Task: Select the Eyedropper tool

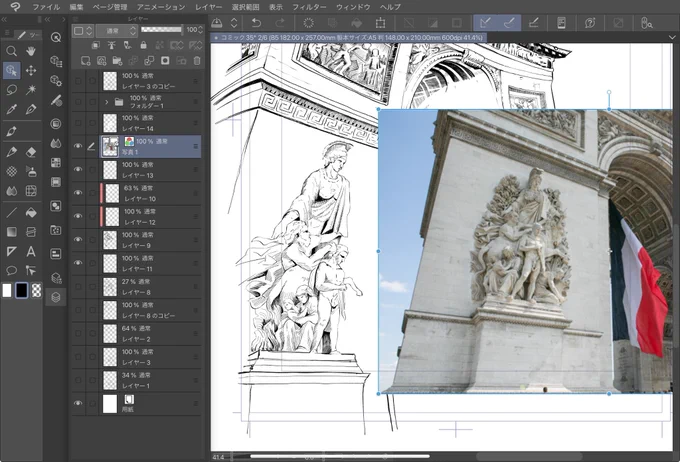Action: pyautogui.click(x=12, y=109)
